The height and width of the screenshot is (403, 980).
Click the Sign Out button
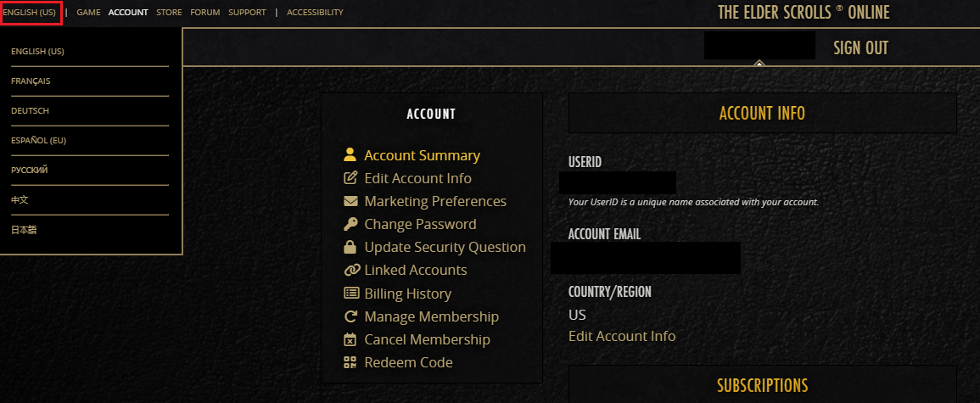(x=860, y=48)
